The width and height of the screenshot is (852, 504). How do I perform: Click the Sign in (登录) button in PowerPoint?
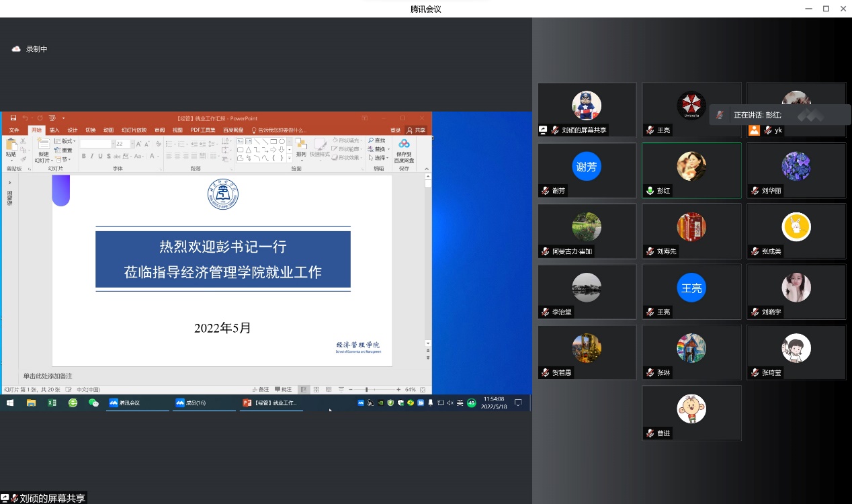pos(396,130)
